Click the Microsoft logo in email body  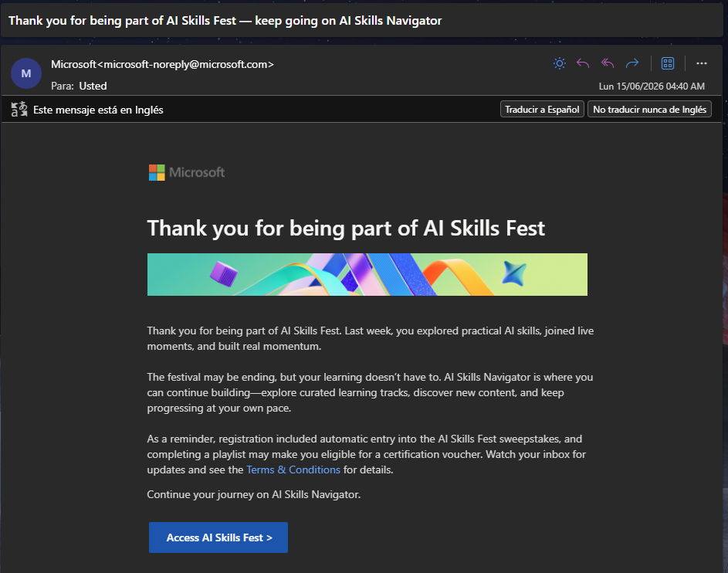pyautogui.click(x=187, y=172)
